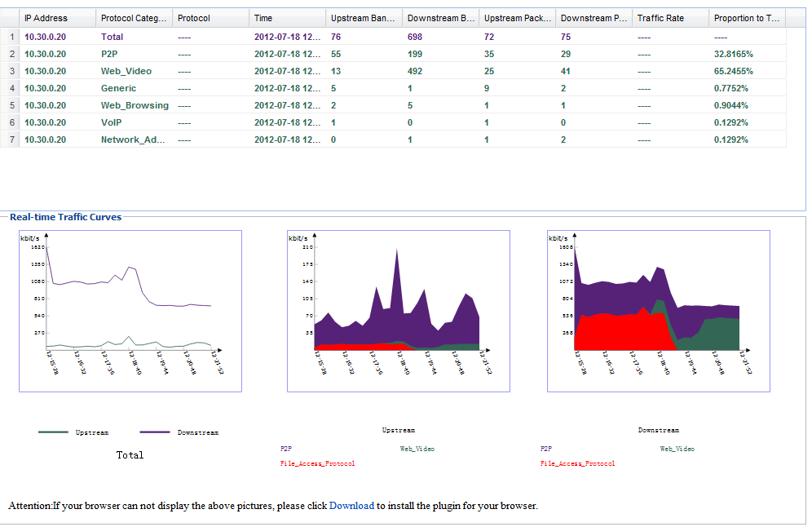Click the middle Upstream area chart
The width and height of the screenshot is (812, 527).
coord(399,311)
